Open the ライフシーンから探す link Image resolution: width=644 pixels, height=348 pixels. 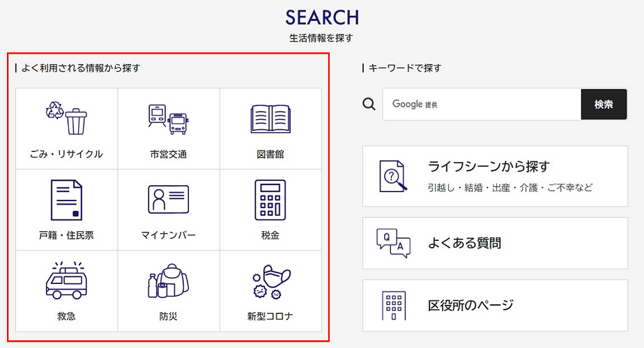[489, 166]
